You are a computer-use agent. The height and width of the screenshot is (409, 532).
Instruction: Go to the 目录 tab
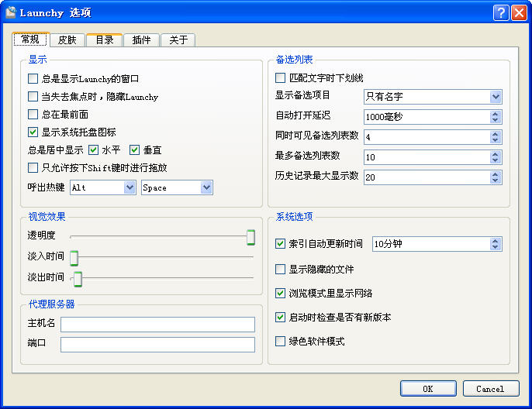pyautogui.click(x=104, y=40)
